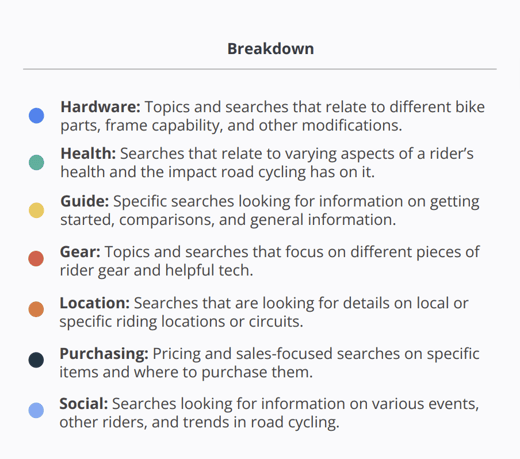Image resolution: width=520 pixels, height=459 pixels.
Task: Click the bold Location label
Action: coord(95,303)
